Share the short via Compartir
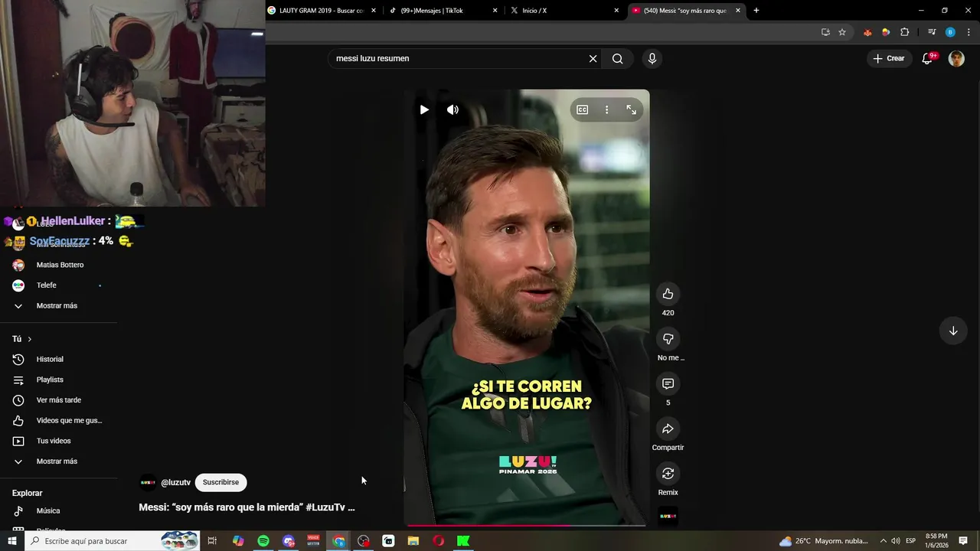 click(x=668, y=429)
